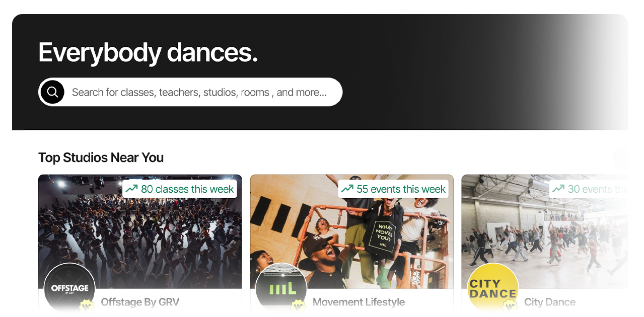Select the 55 events this week badge
Screen dimensions: 644x317
pos(393,189)
